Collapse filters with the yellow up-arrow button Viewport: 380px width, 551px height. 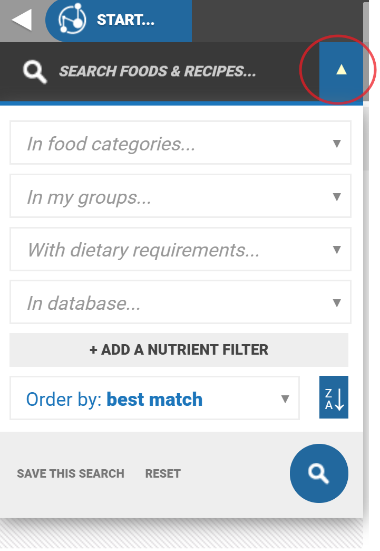[341, 71]
